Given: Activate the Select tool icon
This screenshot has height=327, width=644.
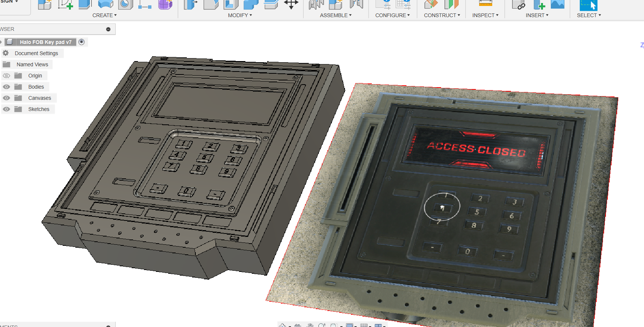Looking at the screenshot, I should pyautogui.click(x=588, y=5).
